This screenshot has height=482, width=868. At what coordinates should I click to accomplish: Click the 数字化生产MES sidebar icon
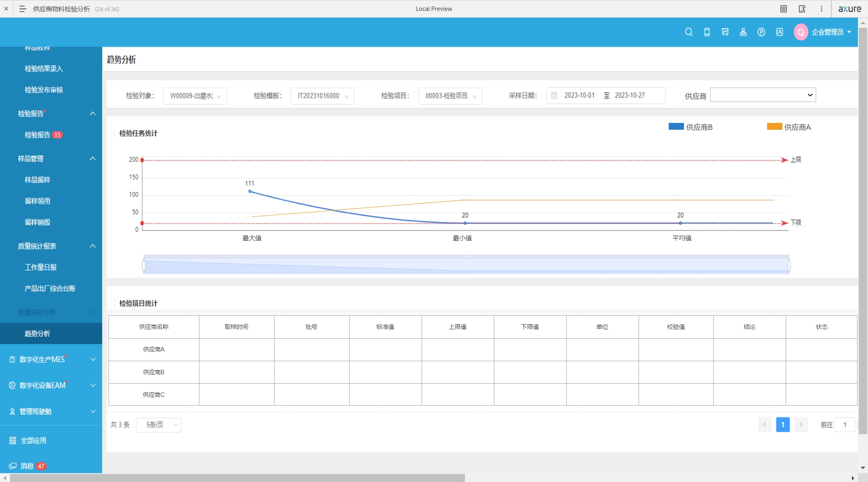click(x=12, y=359)
